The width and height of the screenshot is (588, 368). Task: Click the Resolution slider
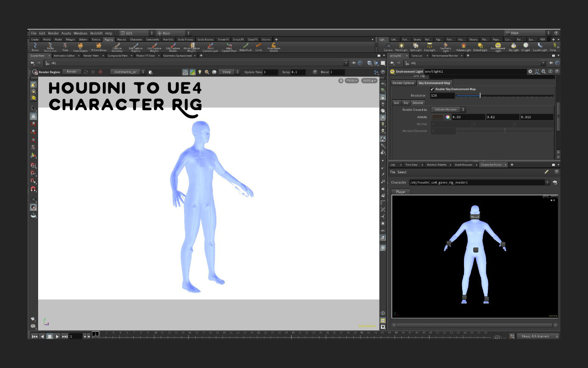coord(505,96)
